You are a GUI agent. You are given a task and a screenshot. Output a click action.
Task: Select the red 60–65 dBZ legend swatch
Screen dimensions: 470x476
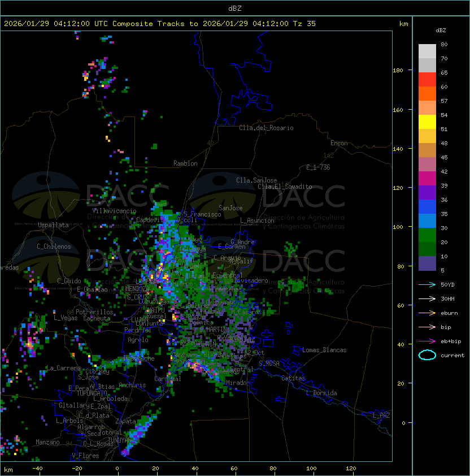427,80
